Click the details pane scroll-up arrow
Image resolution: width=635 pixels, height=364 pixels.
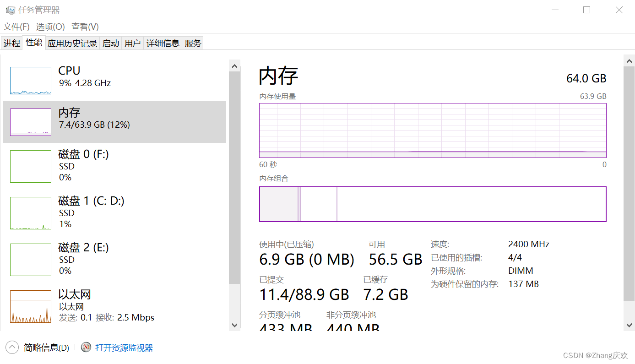[630, 60]
